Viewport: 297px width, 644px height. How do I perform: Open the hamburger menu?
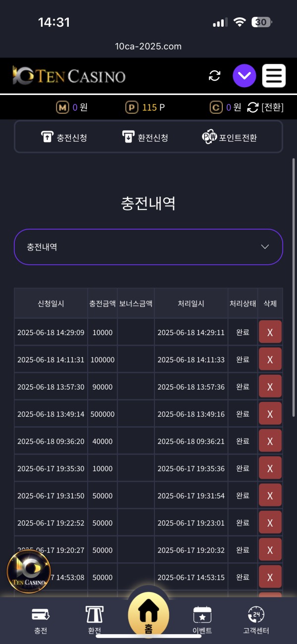(x=273, y=76)
